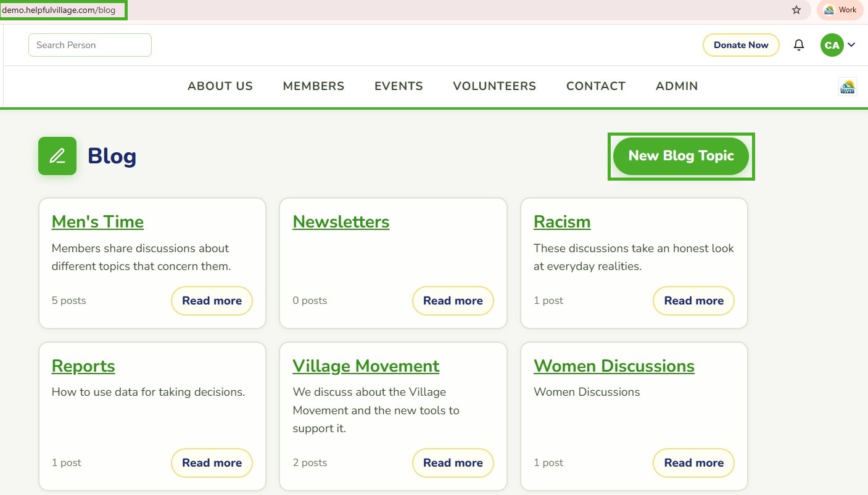Open the About Us menu
The image size is (868, 495).
220,86
